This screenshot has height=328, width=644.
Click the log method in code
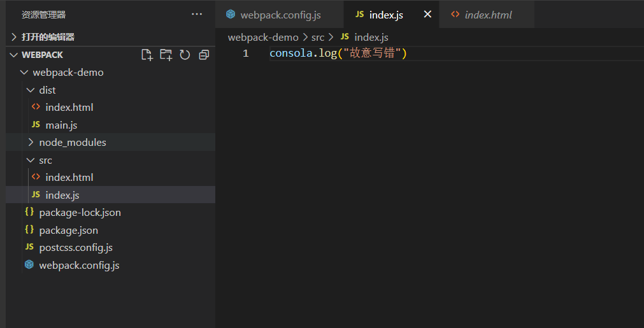coord(328,53)
